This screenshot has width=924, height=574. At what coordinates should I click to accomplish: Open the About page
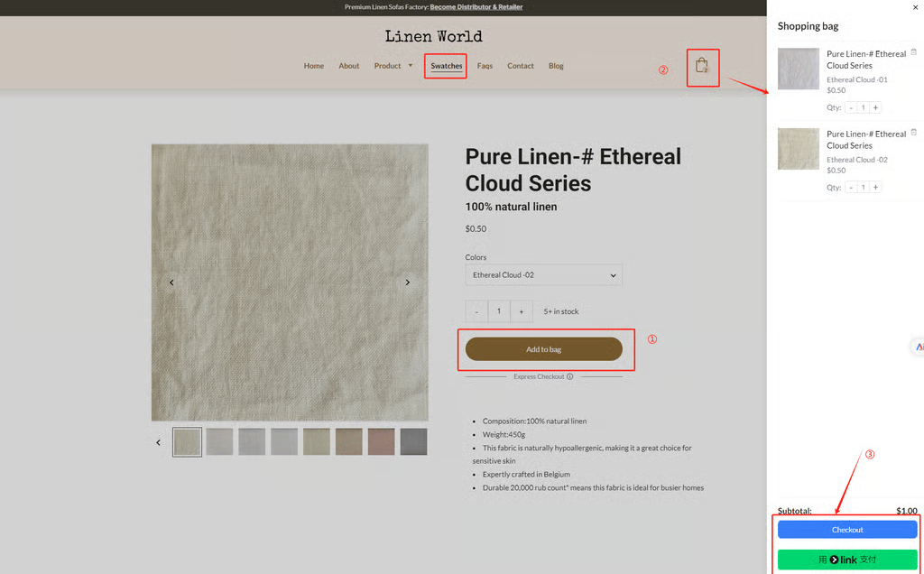click(x=349, y=66)
